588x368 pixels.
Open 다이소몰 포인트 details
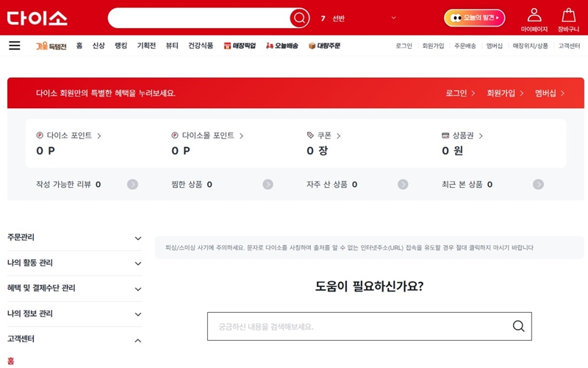pos(207,135)
